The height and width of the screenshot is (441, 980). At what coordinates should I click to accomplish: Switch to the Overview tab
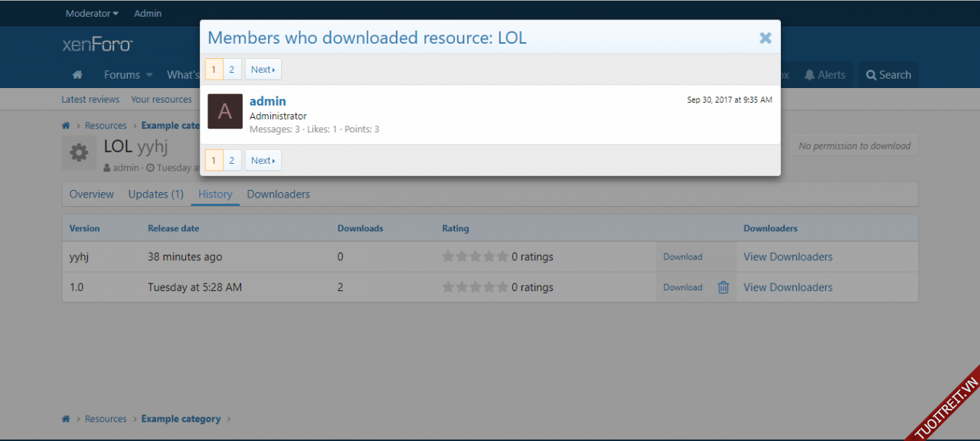point(92,194)
